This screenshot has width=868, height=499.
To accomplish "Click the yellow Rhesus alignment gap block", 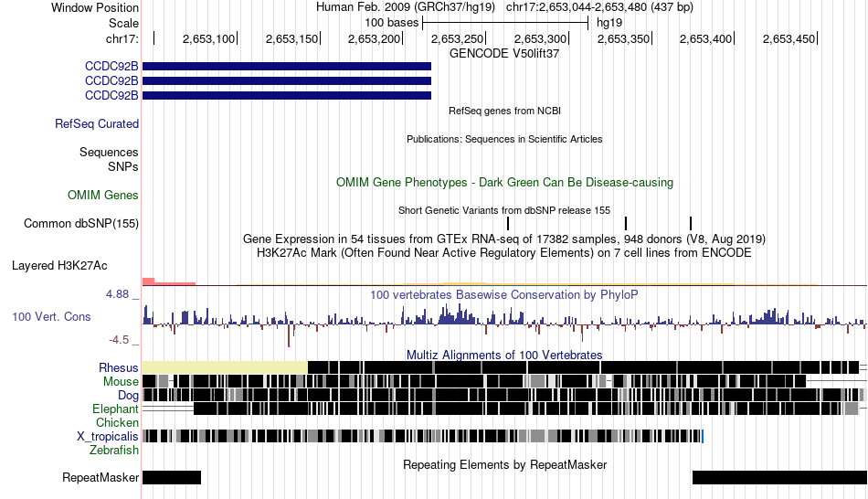I will 225,367.
